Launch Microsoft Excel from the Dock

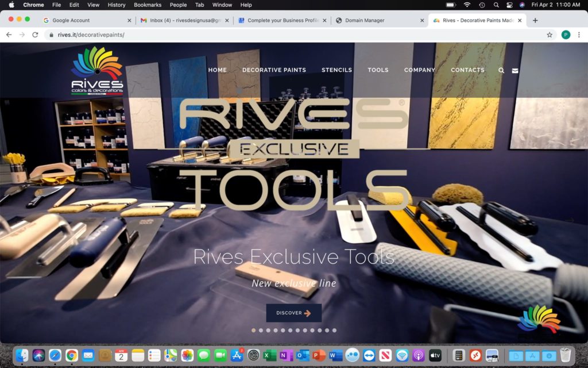pos(270,355)
